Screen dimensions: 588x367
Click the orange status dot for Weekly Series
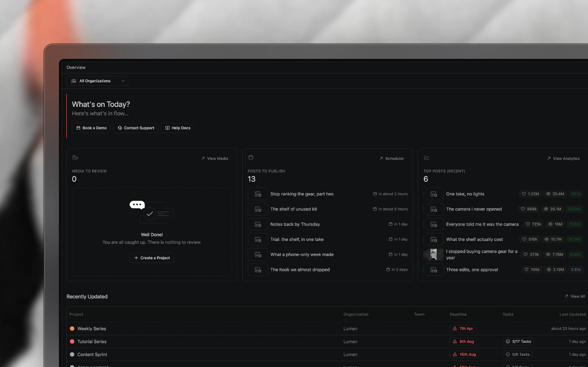[x=72, y=329]
